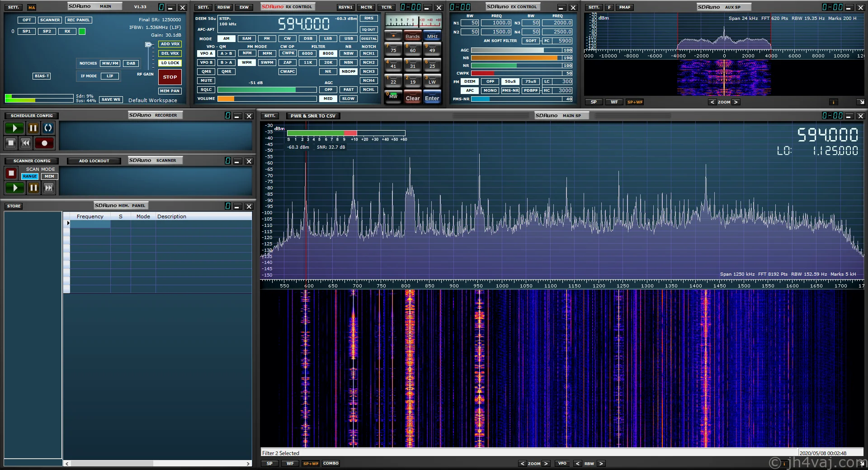Decrease RBW with the left arrow
Screen dimensions: 868x470
577,464
